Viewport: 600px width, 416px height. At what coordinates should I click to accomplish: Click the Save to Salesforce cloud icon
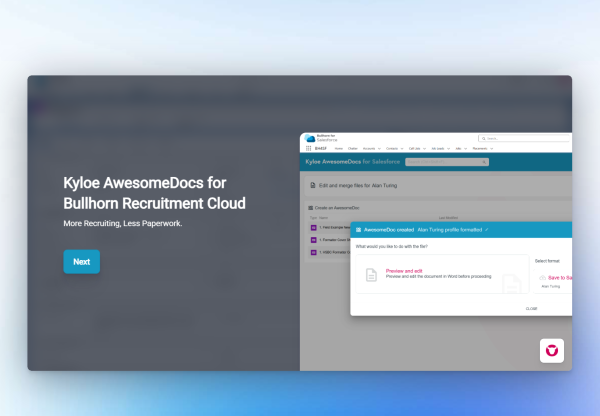coord(542,277)
